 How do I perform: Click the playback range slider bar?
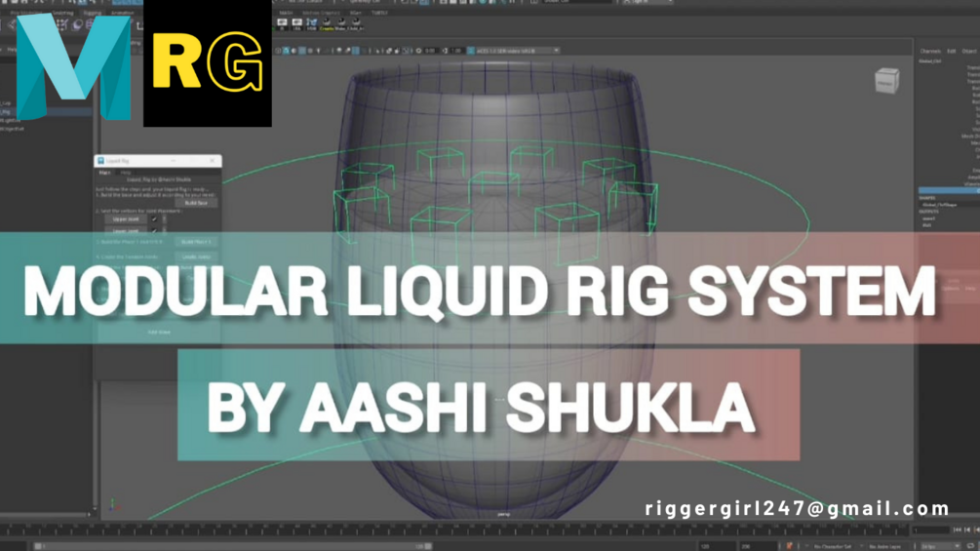coord(233,546)
